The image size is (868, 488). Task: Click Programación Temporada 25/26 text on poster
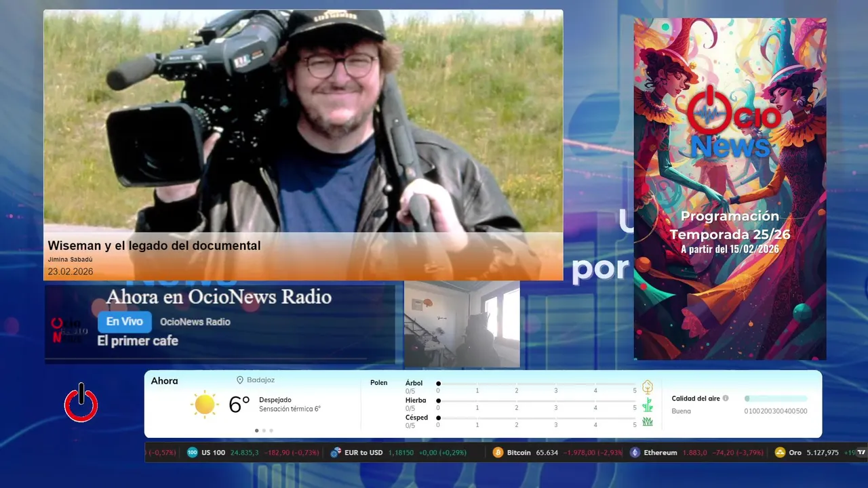point(730,225)
